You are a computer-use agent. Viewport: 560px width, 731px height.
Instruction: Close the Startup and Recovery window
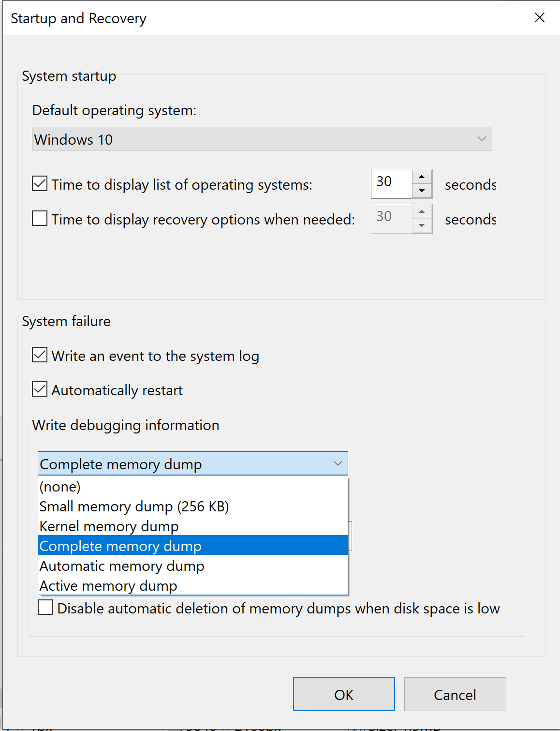point(539,17)
